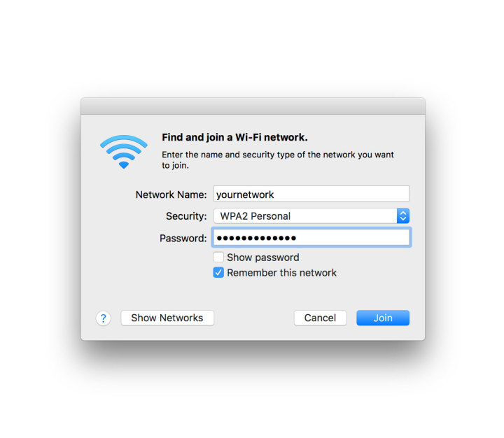The width and height of the screenshot is (504, 438).
Task: Open help with the question mark button
Action: 103,318
